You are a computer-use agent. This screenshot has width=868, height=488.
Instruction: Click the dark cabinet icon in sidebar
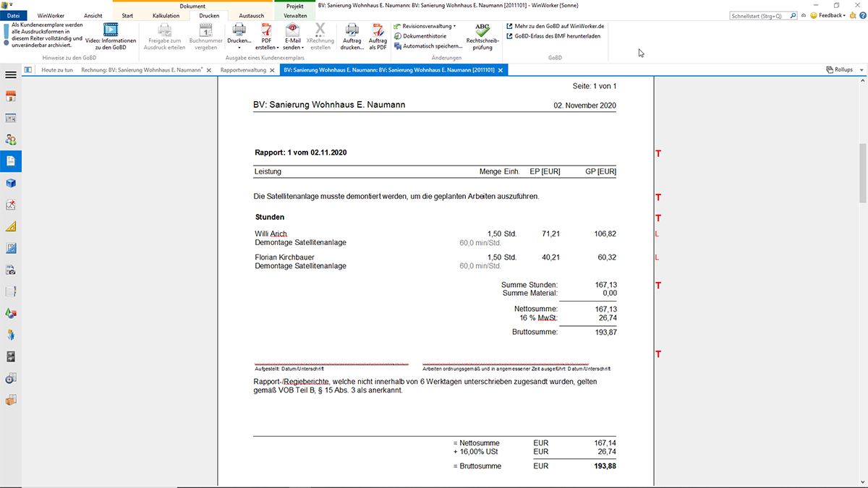(x=11, y=356)
